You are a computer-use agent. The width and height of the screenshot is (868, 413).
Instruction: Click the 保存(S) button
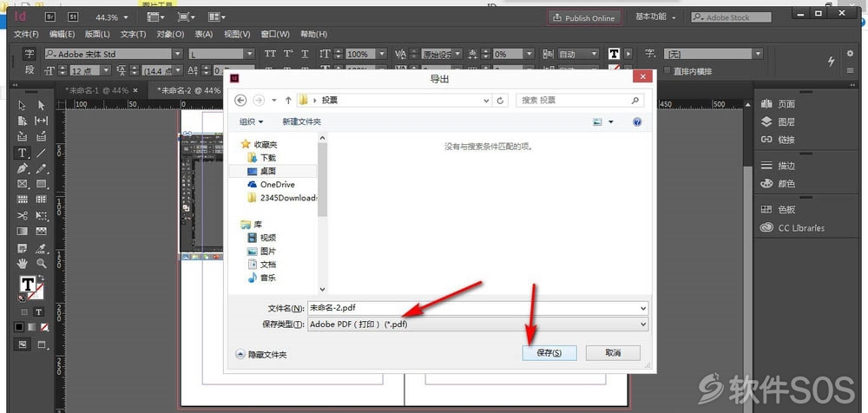coord(549,352)
